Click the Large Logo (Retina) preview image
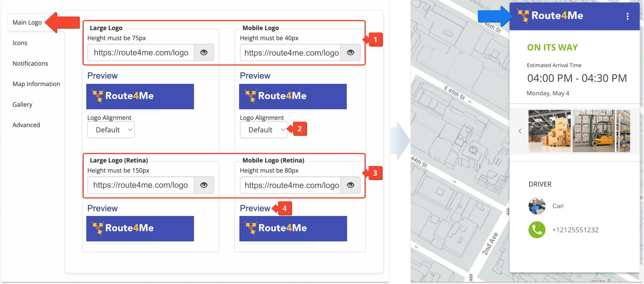This screenshot has height=284, width=644. pos(140,228)
